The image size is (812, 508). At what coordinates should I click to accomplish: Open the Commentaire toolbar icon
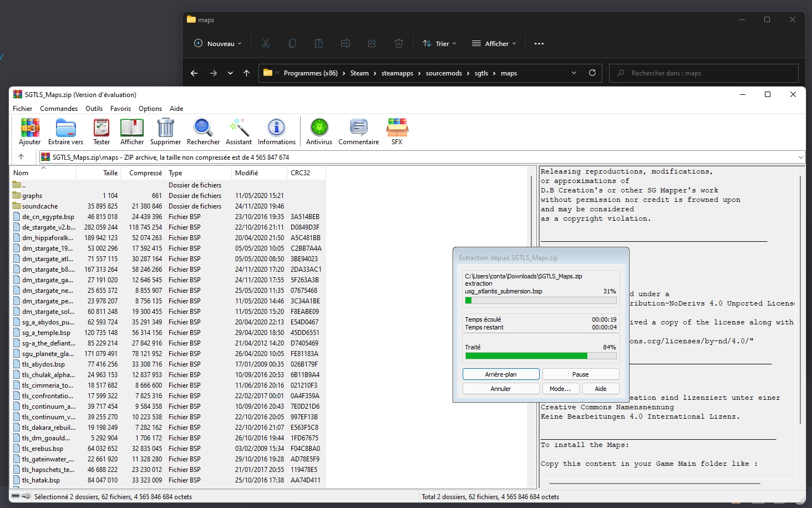358,131
